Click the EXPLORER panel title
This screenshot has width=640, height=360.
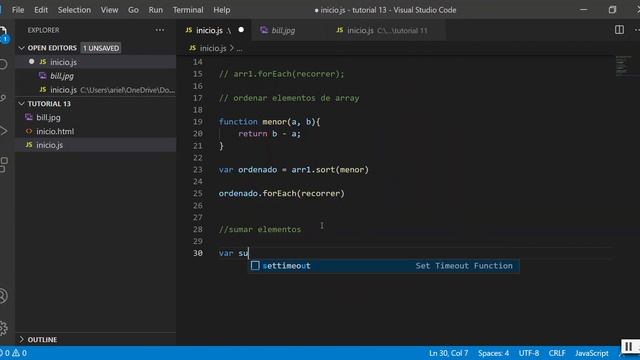[43, 30]
